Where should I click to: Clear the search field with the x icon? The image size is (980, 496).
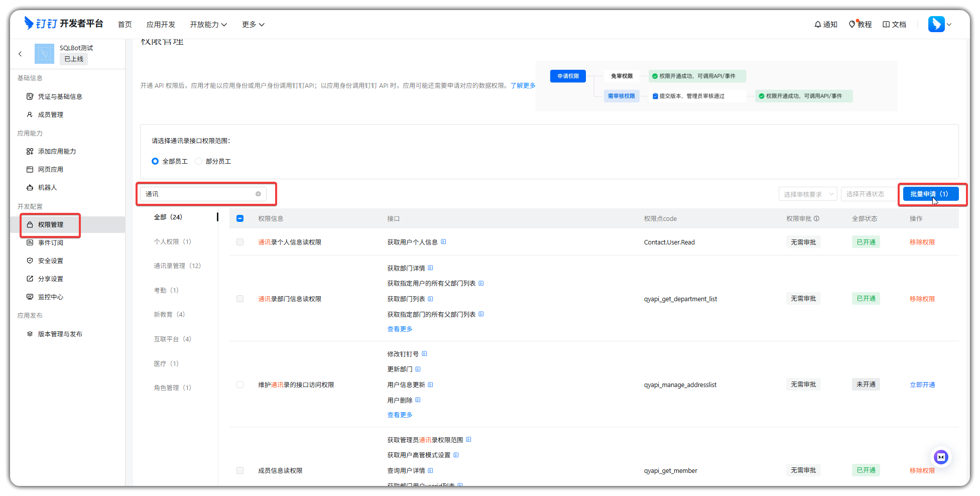click(x=258, y=194)
